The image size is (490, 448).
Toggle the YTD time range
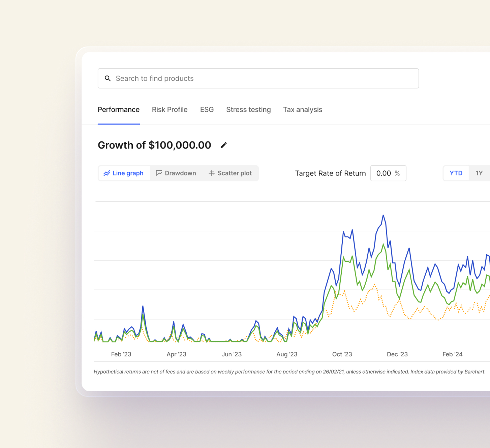[456, 173]
